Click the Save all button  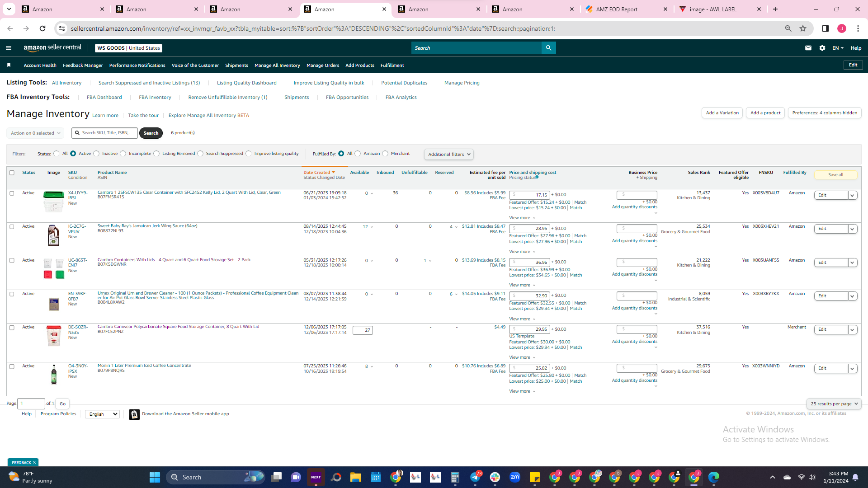(x=836, y=175)
